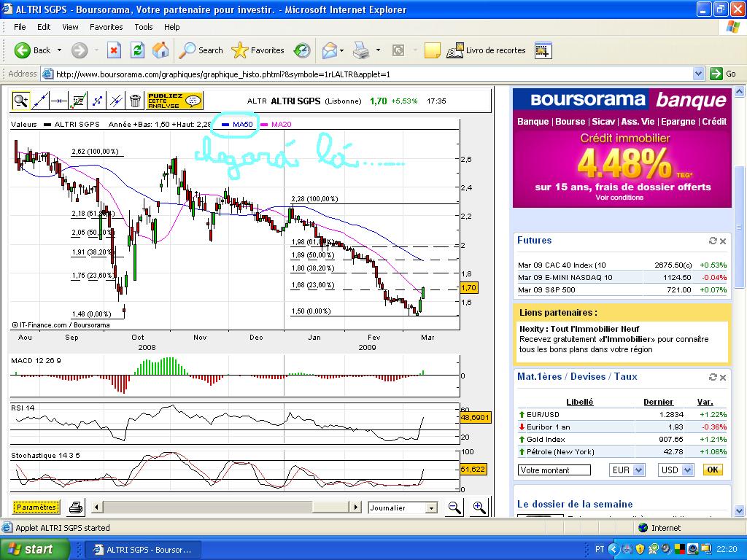
Task: Open the File menu
Action: (20, 27)
